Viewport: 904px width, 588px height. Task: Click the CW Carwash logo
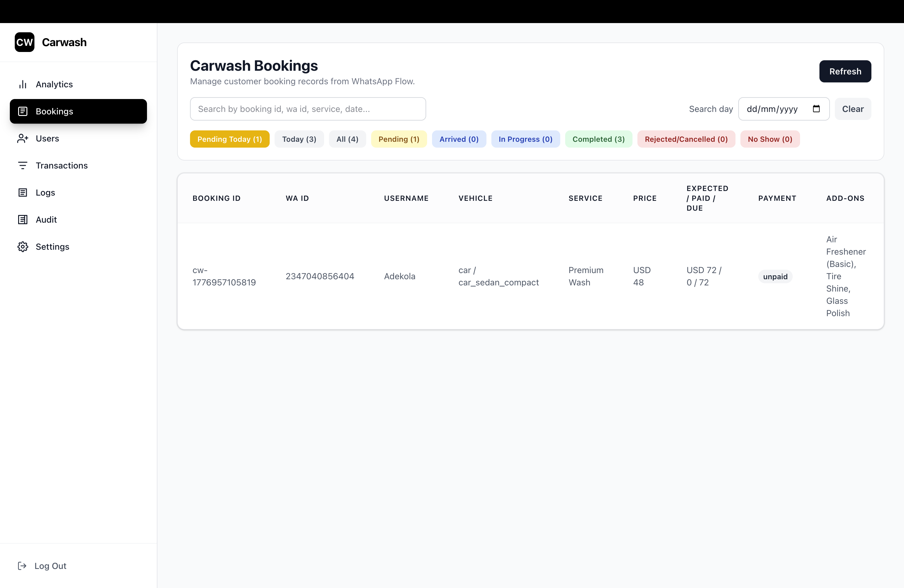click(25, 42)
